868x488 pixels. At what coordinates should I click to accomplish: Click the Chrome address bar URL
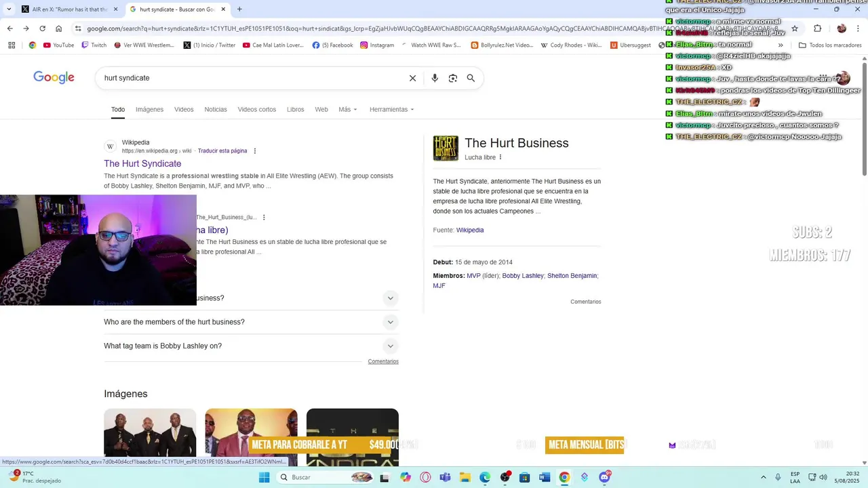point(434,28)
